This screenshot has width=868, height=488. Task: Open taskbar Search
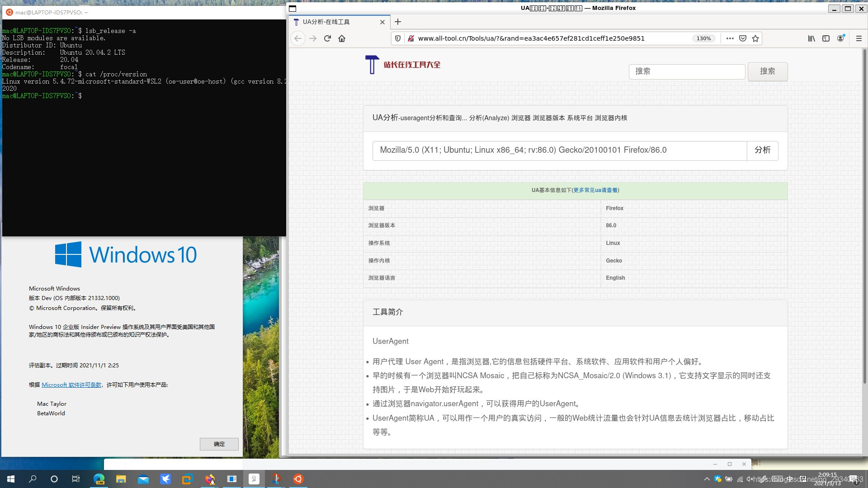(33, 479)
